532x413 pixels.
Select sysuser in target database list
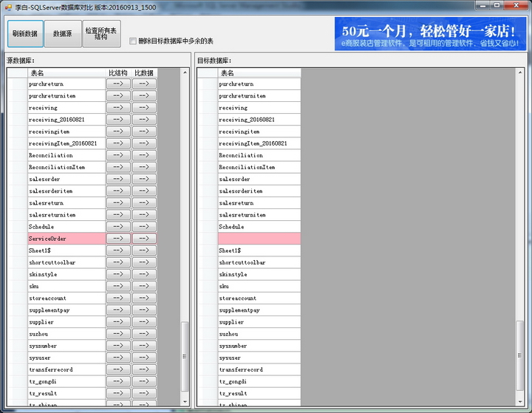click(x=259, y=358)
